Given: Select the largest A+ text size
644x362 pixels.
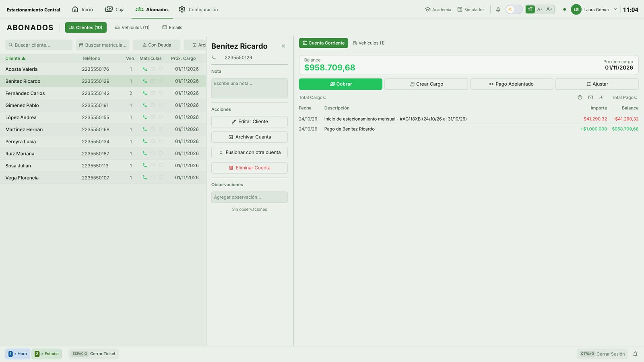Looking at the screenshot, I should 549,9.
